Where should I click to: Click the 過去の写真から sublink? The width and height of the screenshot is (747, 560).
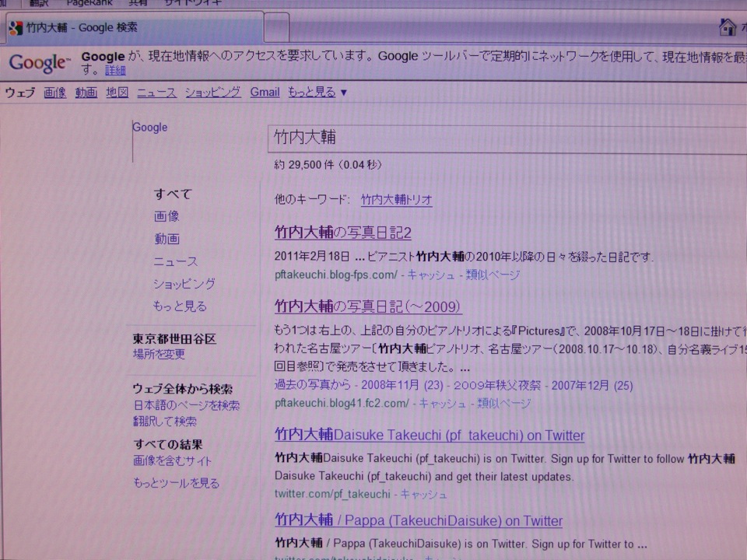coord(313,385)
